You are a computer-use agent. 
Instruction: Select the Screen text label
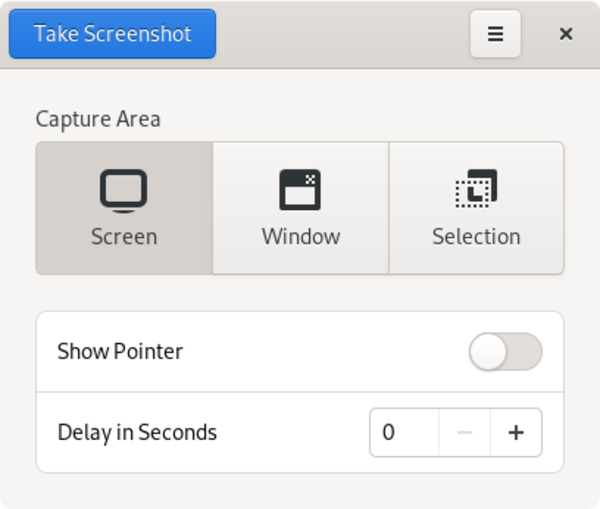(x=124, y=237)
